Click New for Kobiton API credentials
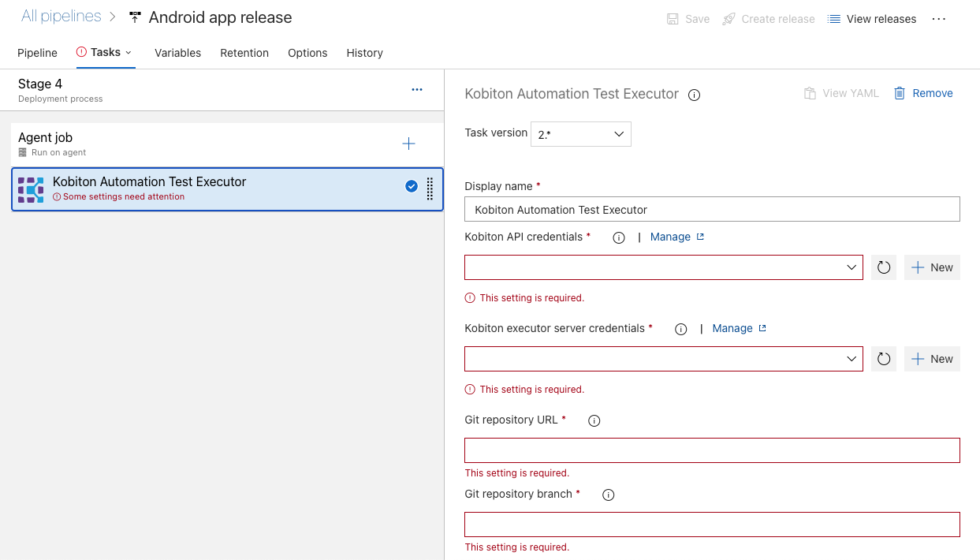The height and width of the screenshot is (560, 980). click(932, 267)
